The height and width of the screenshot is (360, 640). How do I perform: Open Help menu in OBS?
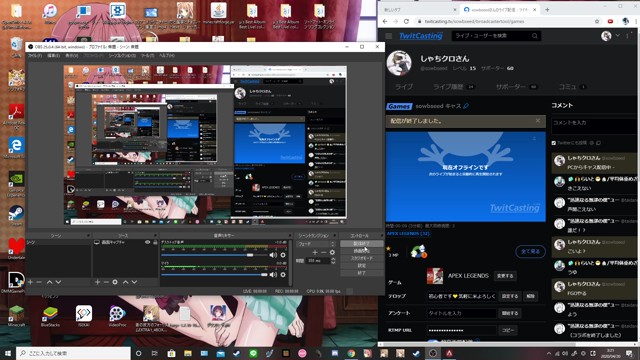(167, 56)
